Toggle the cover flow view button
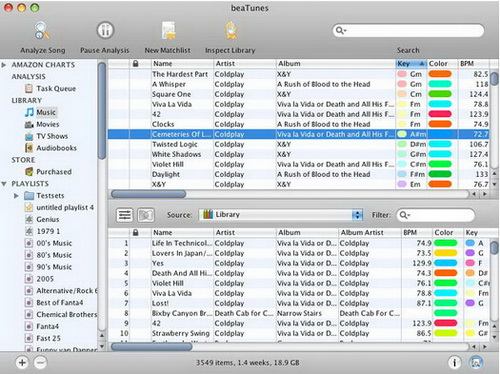 pos(146,215)
